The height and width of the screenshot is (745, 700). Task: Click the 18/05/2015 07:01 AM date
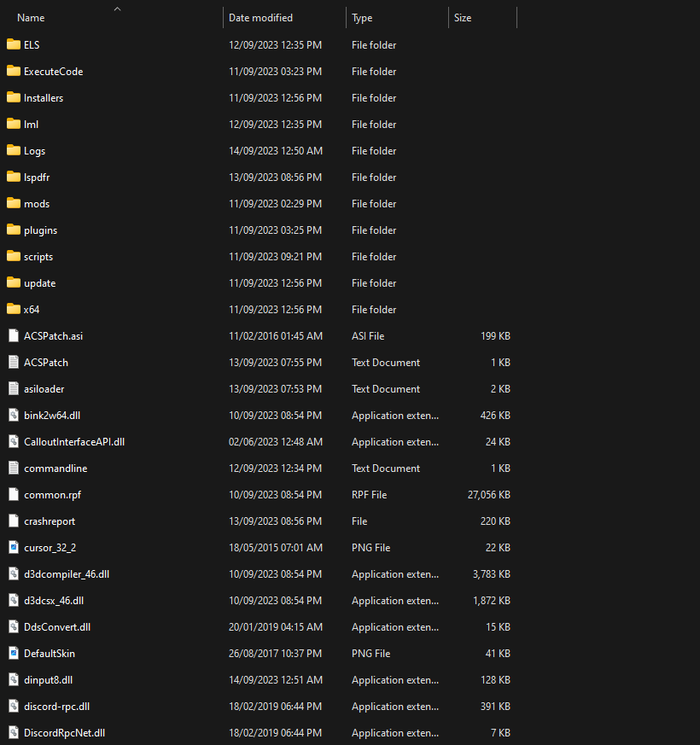pyautogui.click(x=276, y=547)
